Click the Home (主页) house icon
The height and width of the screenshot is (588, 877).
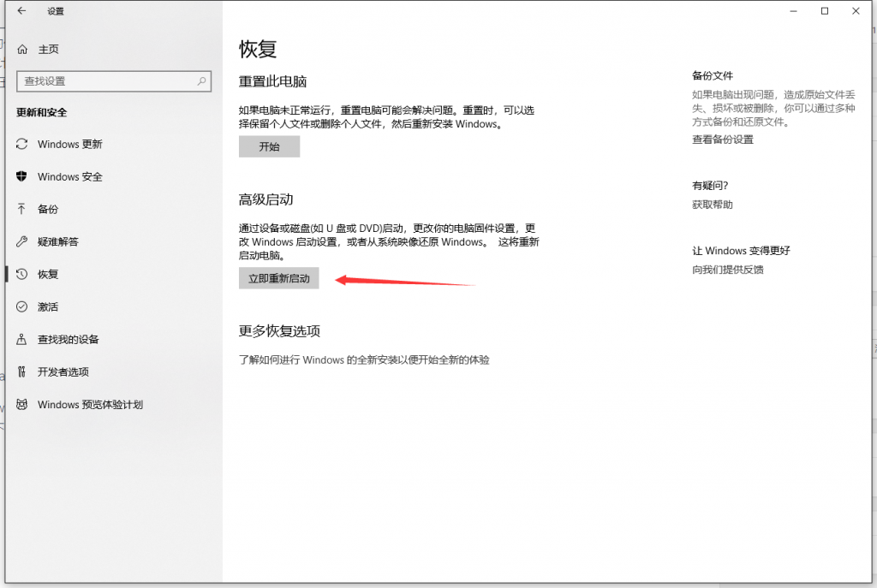(22, 50)
